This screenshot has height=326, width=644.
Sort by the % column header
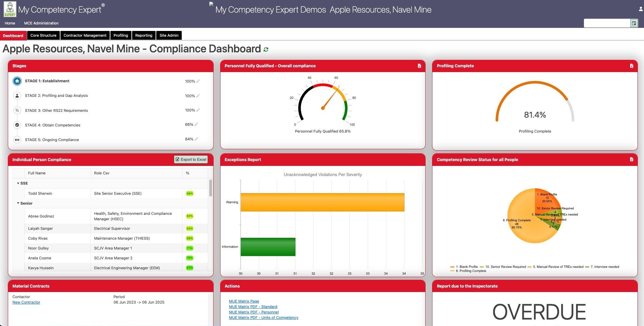pyautogui.click(x=195, y=173)
